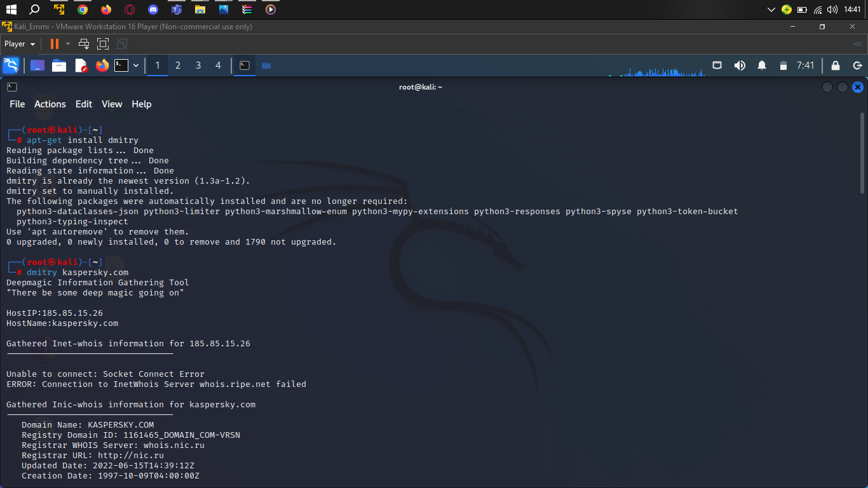Open File Explorer from Windows taskbar

click(200, 10)
